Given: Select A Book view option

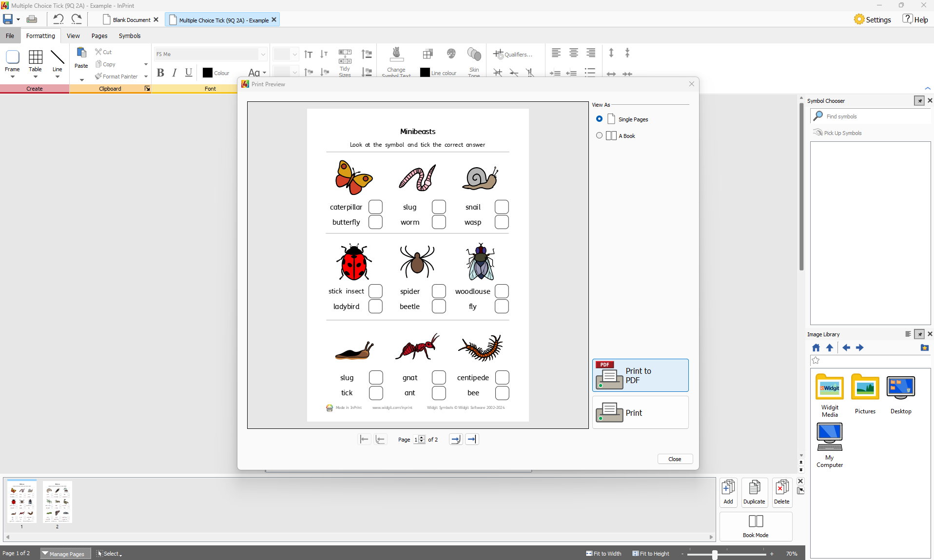Looking at the screenshot, I should [599, 135].
